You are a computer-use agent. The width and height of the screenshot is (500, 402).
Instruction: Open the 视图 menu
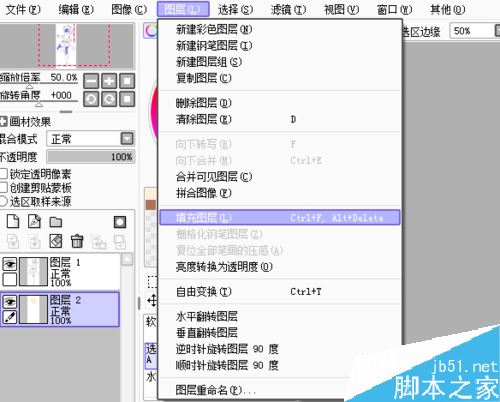click(x=341, y=9)
